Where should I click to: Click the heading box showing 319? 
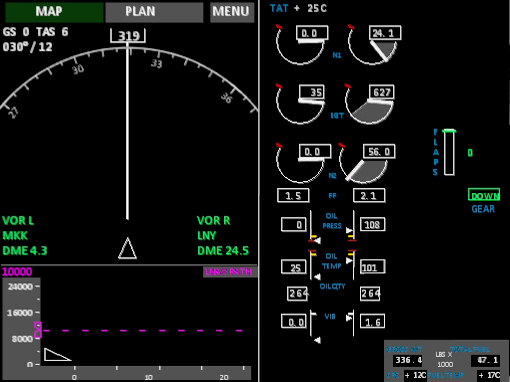coord(128,35)
